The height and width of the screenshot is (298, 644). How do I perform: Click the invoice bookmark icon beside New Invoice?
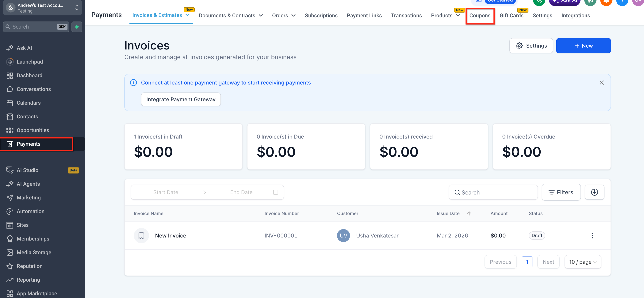pyautogui.click(x=141, y=235)
